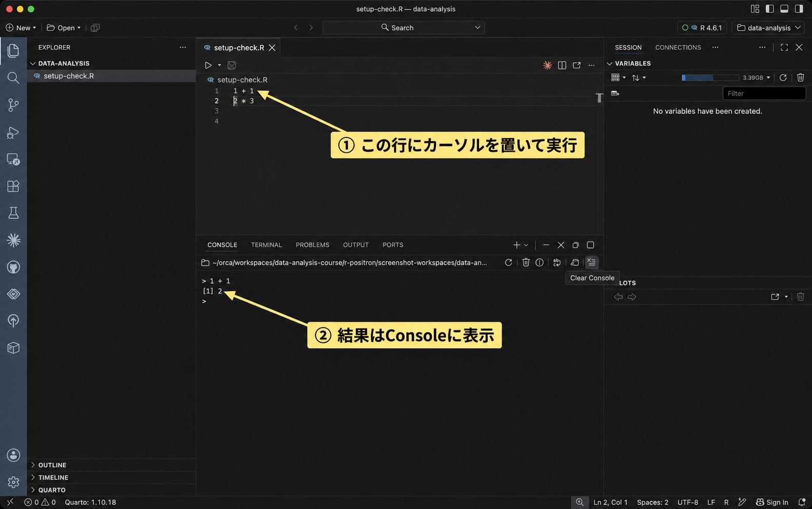Open the Run and Debug view
Image resolution: width=812 pixels, height=509 pixels.
(13, 133)
